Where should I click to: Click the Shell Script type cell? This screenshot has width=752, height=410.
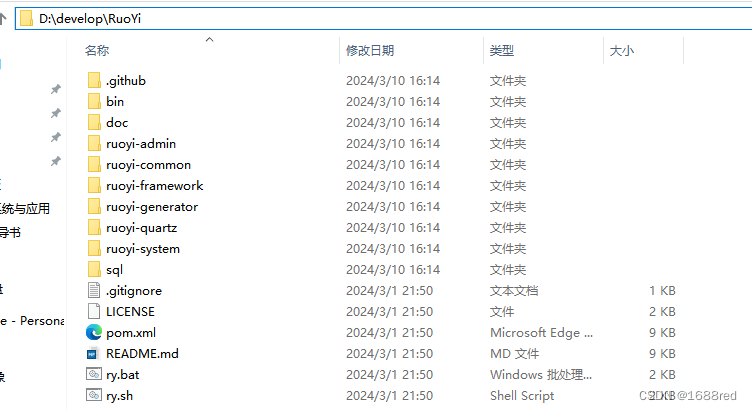point(522,396)
